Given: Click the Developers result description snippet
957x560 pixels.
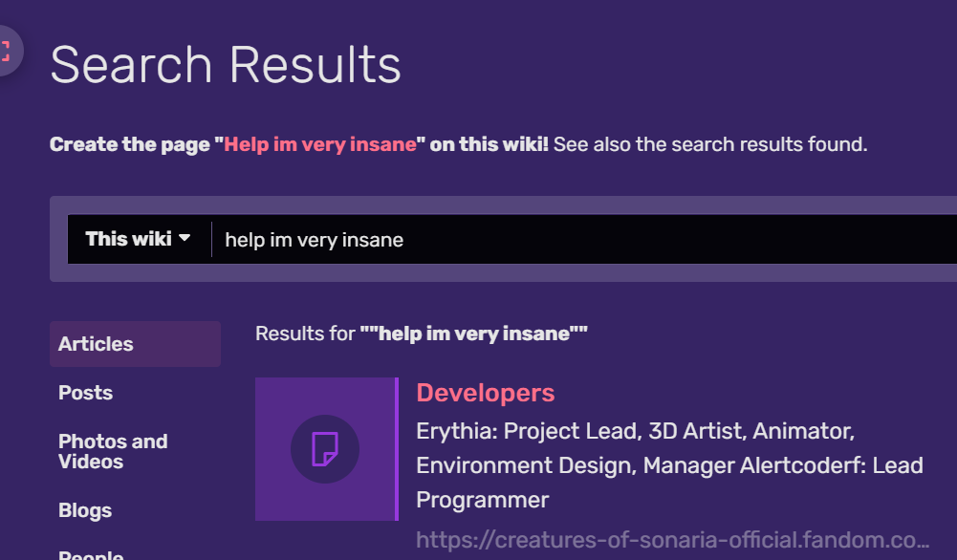Looking at the screenshot, I should tap(669, 465).
